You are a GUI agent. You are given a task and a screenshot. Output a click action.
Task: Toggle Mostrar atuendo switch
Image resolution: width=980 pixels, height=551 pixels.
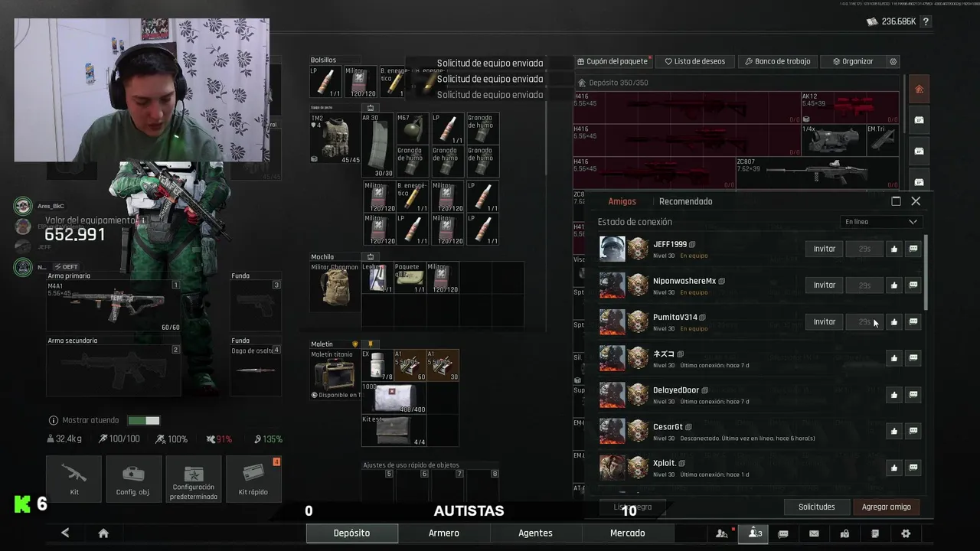point(144,420)
